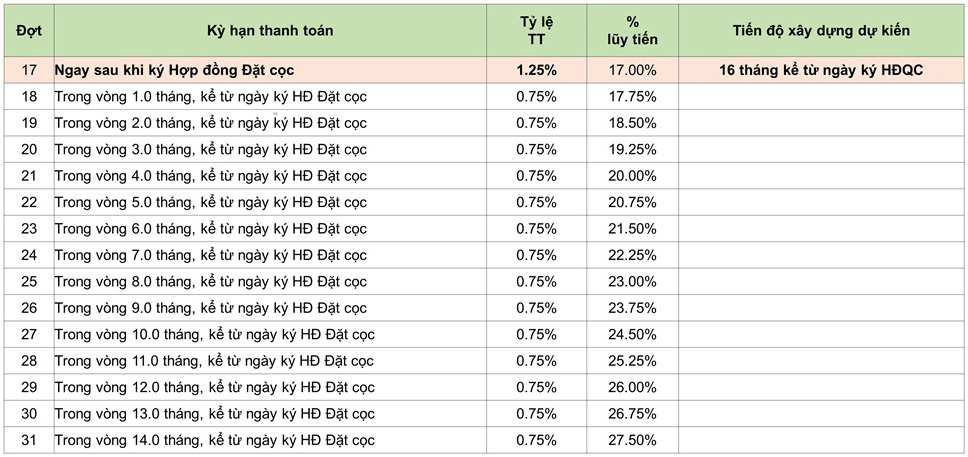Screen dimensions: 968x457
Task: Select the row number 21 cell
Action: [x=29, y=176]
